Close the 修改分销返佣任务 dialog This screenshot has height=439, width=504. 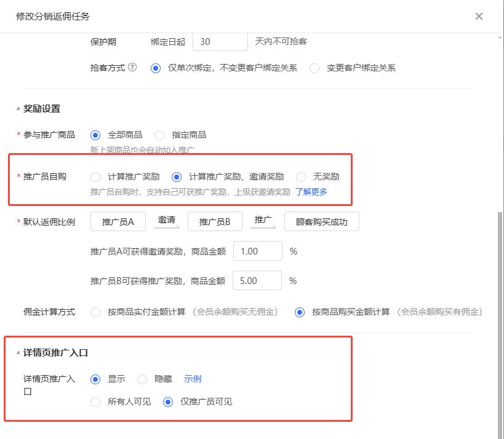pos(479,17)
